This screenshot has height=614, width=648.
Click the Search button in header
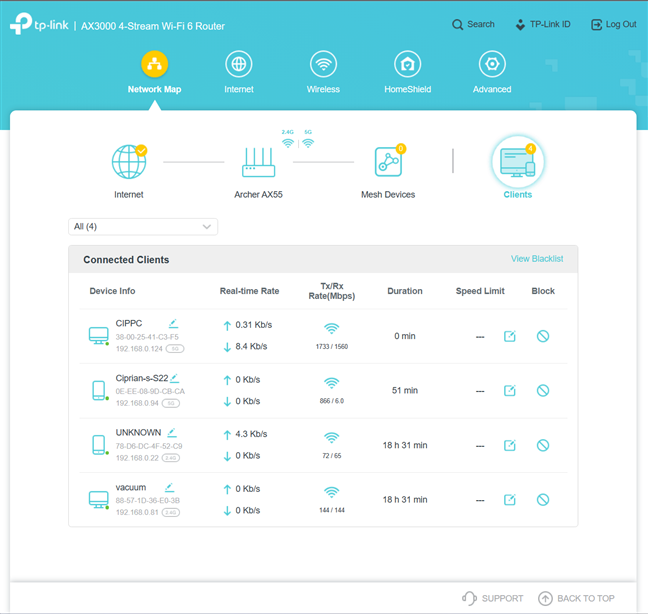click(473, 24)
